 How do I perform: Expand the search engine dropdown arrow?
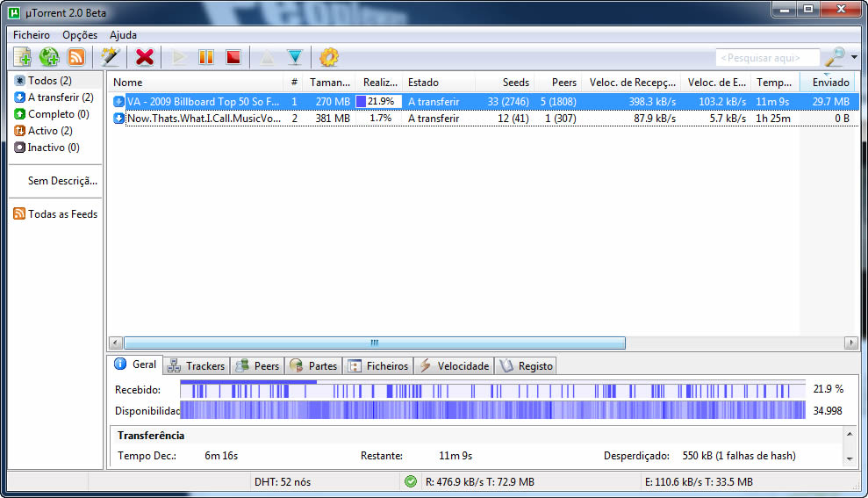[854, 57]
